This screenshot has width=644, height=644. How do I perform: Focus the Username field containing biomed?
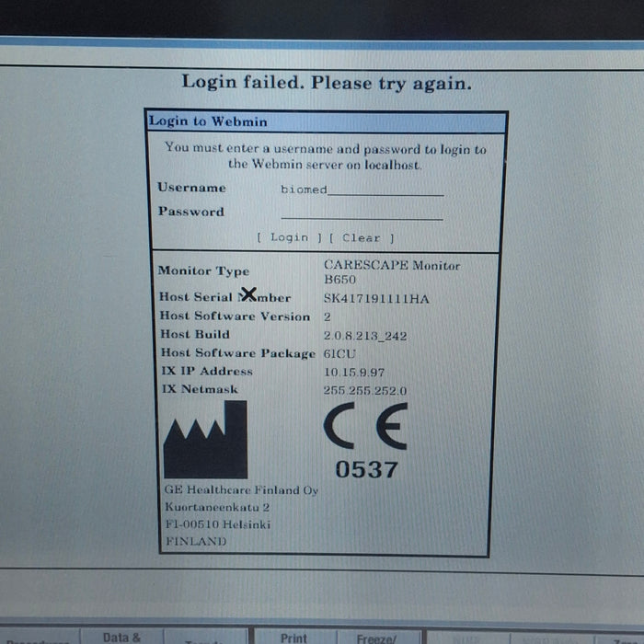362,189
